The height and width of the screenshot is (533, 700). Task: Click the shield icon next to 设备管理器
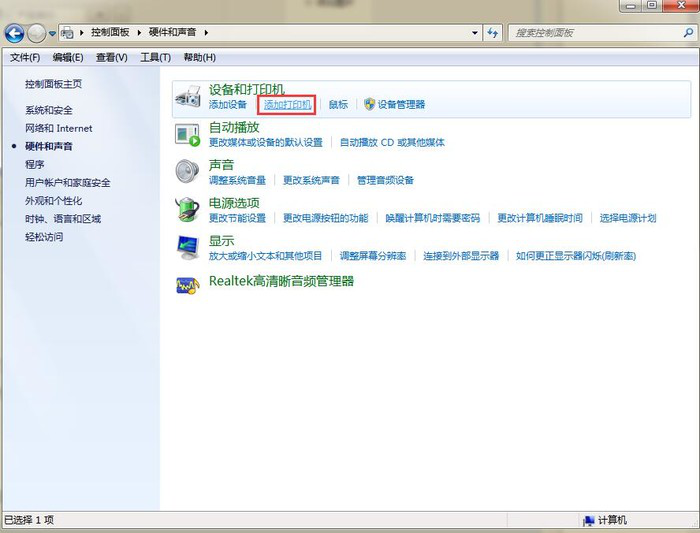coord(369,104)
